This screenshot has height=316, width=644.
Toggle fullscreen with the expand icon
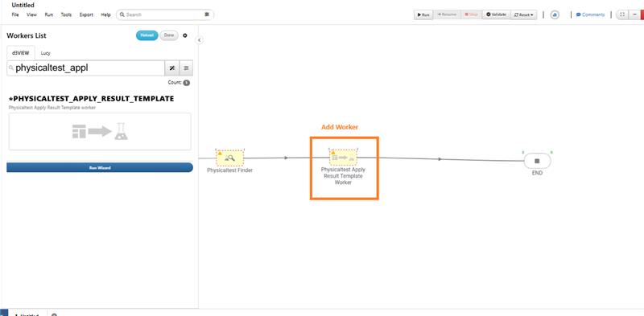click(622, 14)
